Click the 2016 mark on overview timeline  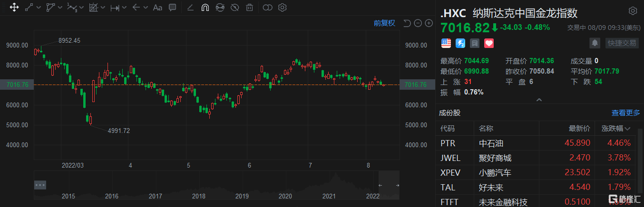coord(112,196)
